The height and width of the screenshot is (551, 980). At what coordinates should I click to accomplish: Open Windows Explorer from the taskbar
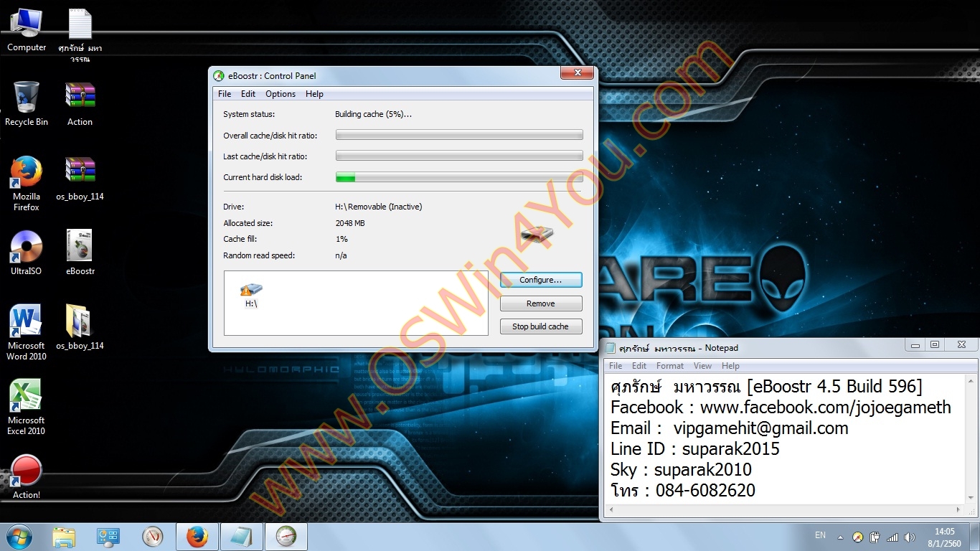tap(64, 537)
